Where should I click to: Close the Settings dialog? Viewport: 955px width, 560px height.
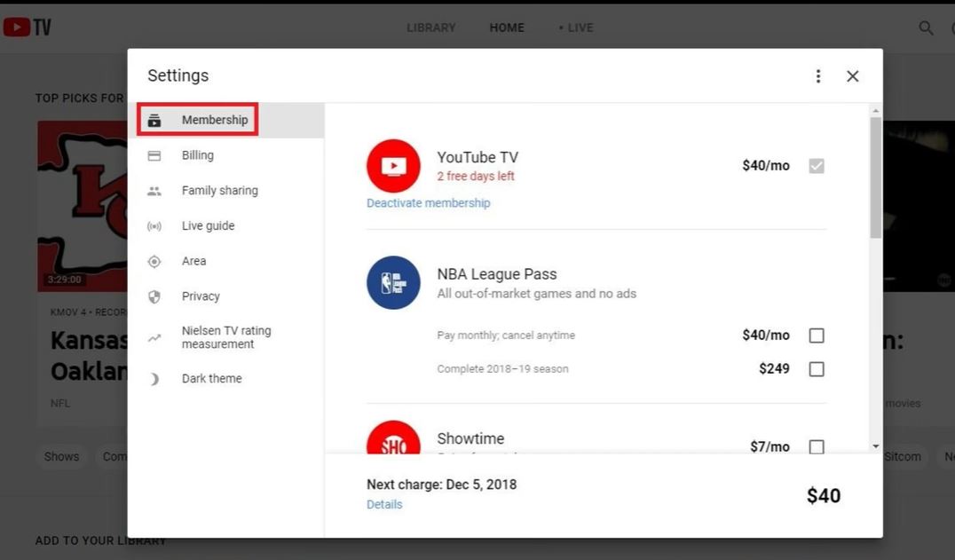coord(853,76)
